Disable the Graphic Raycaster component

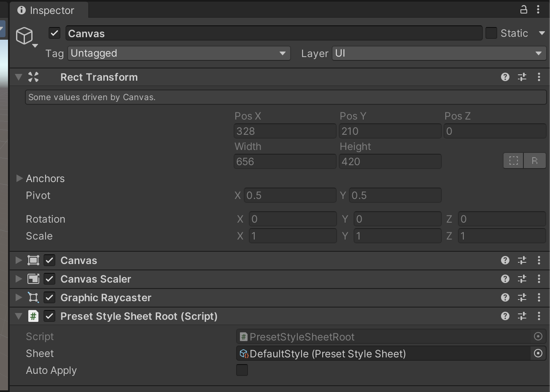point(49,297)
